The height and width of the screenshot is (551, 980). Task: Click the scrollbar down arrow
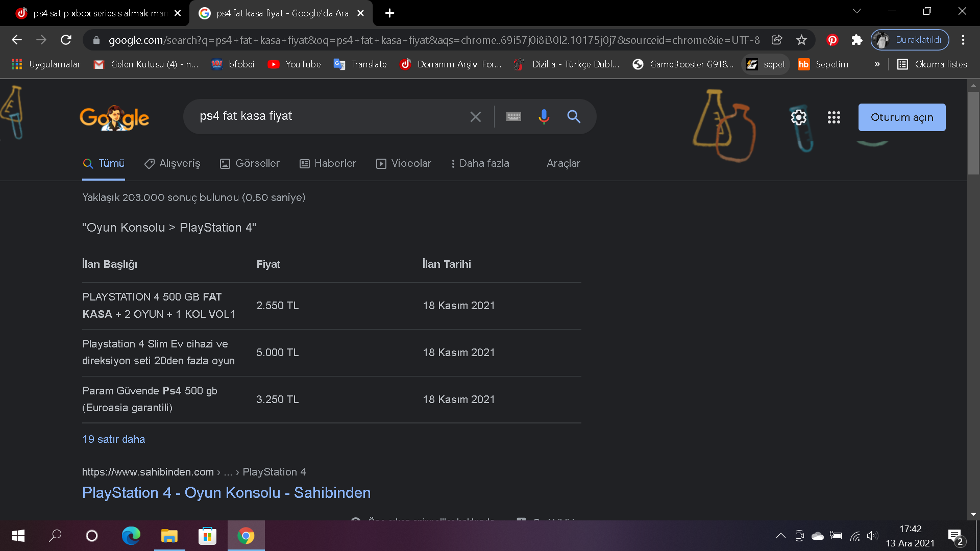pos(973,514)
